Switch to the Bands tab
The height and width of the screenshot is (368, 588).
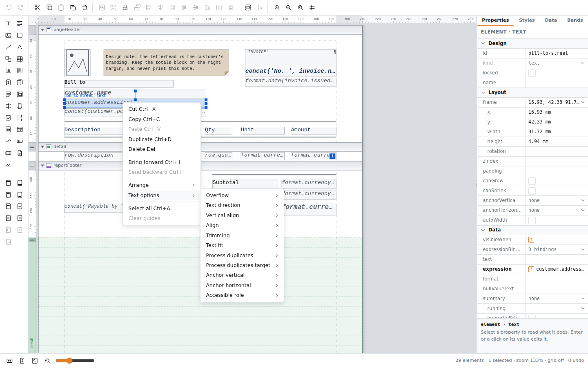(575, 20)
